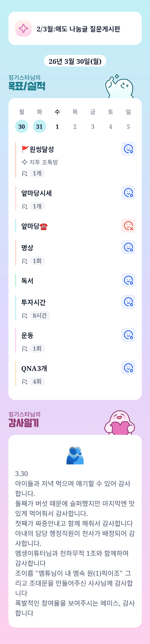Image resolution: width=150 pixels, height=644 pixels.
Task: Click the 지투 조톡방 sparkle tag
Action: point(40,162)
